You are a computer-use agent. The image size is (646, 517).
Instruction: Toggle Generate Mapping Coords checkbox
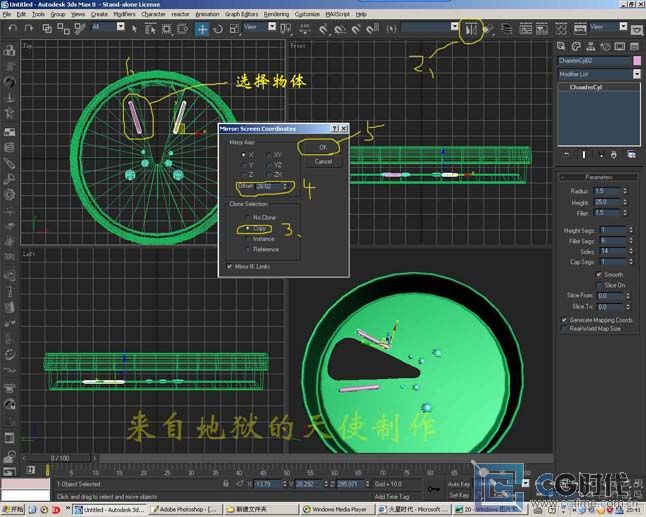(x=564, y=320)
